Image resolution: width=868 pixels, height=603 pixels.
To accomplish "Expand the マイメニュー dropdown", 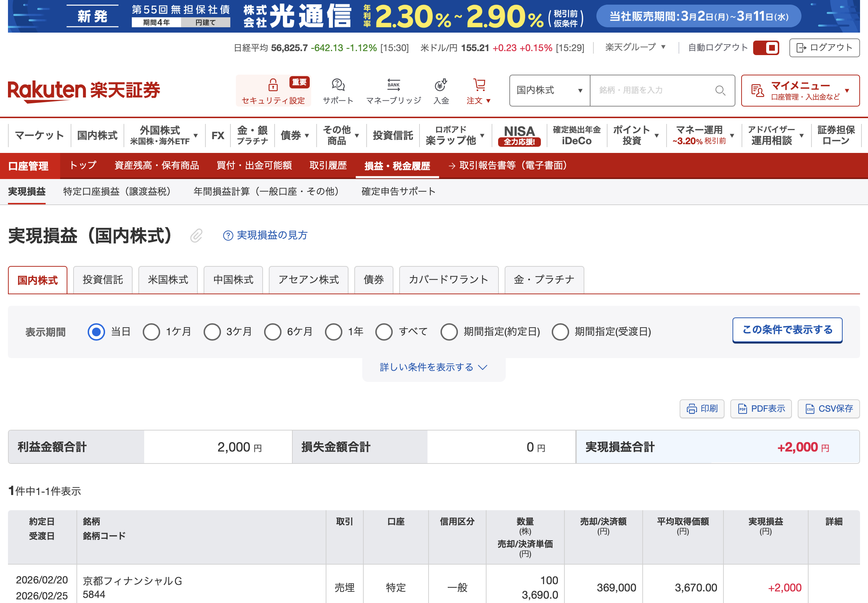I will pos(800,91).
